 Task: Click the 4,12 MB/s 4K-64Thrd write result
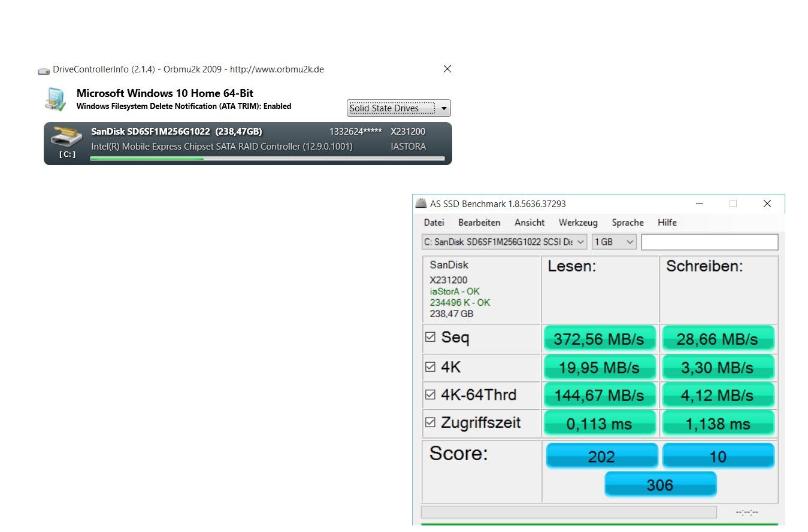pyautogui.click(x=718, y=395)
